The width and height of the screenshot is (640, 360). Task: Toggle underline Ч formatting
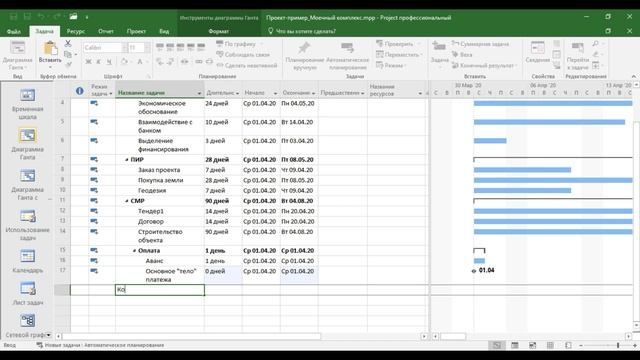[x=109, y=62]
